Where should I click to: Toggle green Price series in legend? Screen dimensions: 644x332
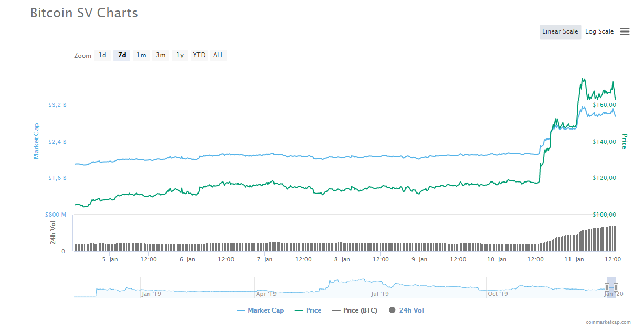(308, 310)
